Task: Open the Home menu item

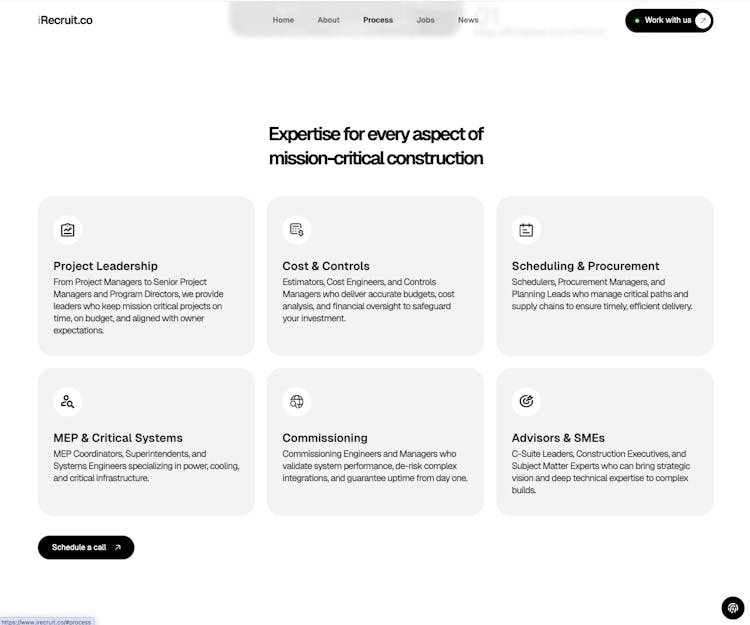Action: (283, 20)
